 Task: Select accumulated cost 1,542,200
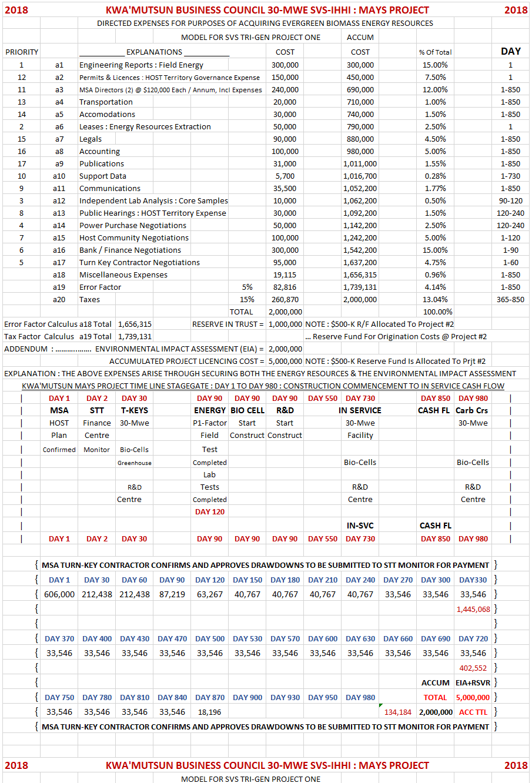[x=360, y=250]
